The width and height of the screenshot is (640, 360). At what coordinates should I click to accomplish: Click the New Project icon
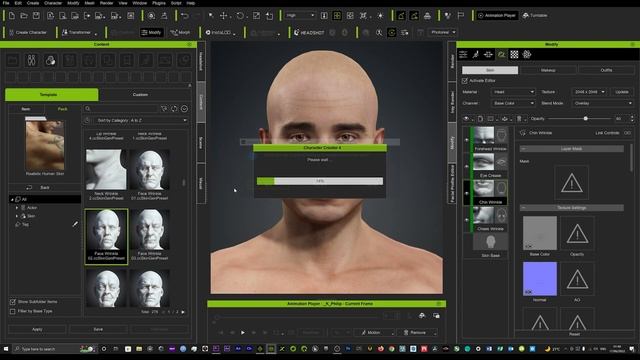point(11,16)
